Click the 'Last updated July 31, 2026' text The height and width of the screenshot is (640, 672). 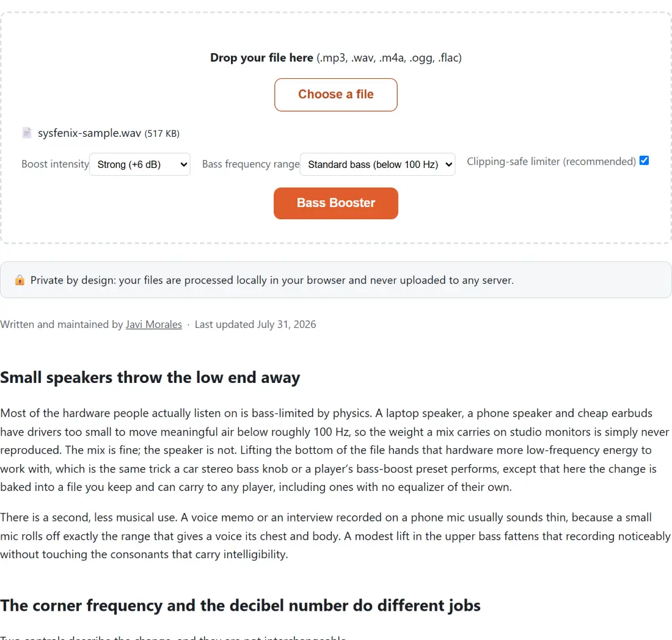255,324
